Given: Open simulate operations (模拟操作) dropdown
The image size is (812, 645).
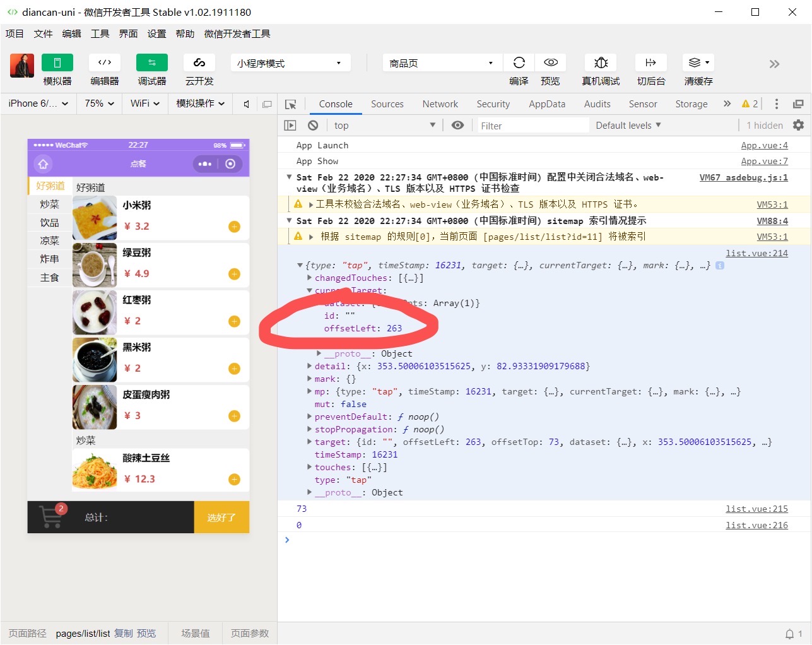Looking at the screenshot, I should pos(200,104).
